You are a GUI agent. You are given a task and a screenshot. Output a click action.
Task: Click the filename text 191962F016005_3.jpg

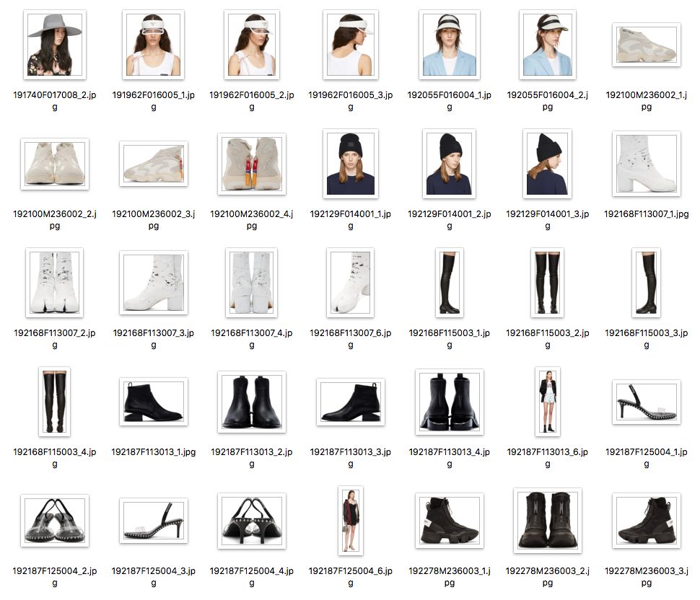coord(351,101)
